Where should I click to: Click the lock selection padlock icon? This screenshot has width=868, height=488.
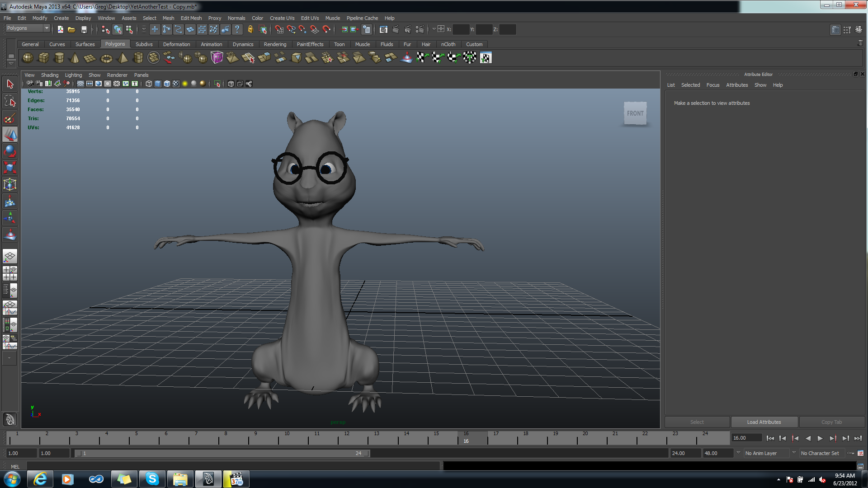point(250,29)
